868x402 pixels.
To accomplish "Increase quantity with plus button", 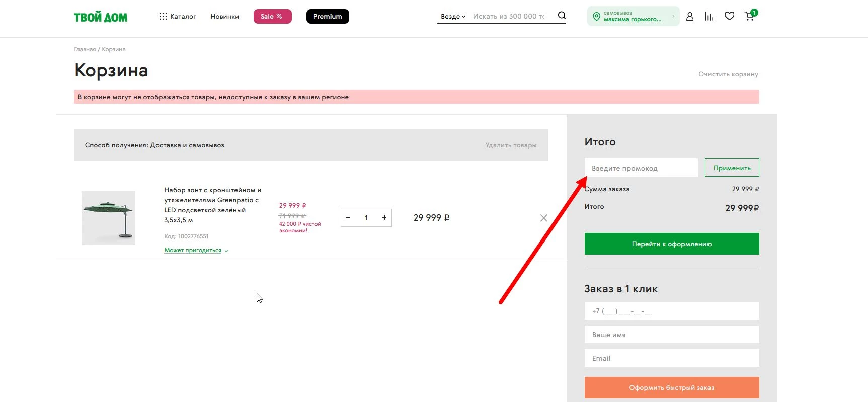I will [384, 218].
